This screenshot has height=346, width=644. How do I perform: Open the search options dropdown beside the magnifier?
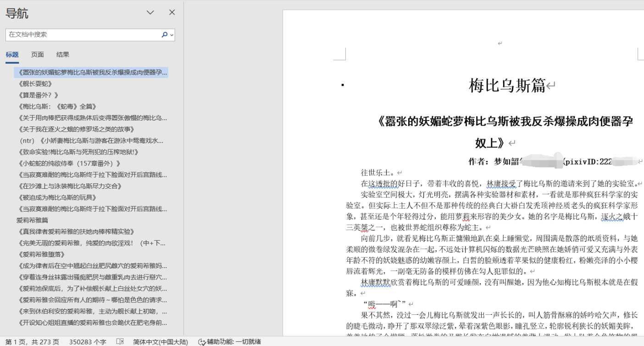[171, 34]
